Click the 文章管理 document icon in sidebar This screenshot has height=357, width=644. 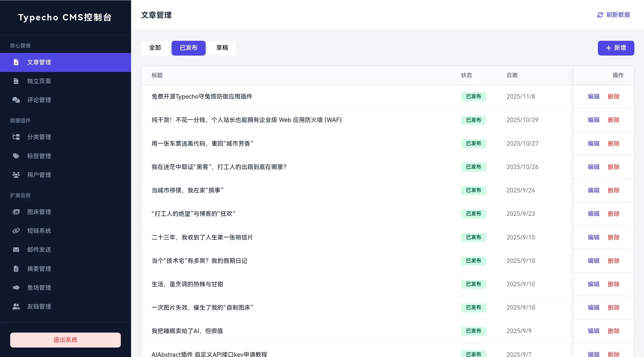tap(16, 62)
